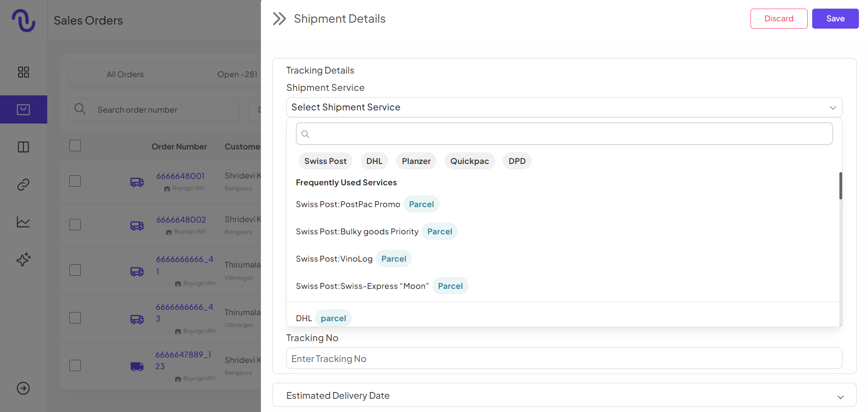Open order link 6666648002
The width and height of the screenshot is (868, 412).
(181, 219)
